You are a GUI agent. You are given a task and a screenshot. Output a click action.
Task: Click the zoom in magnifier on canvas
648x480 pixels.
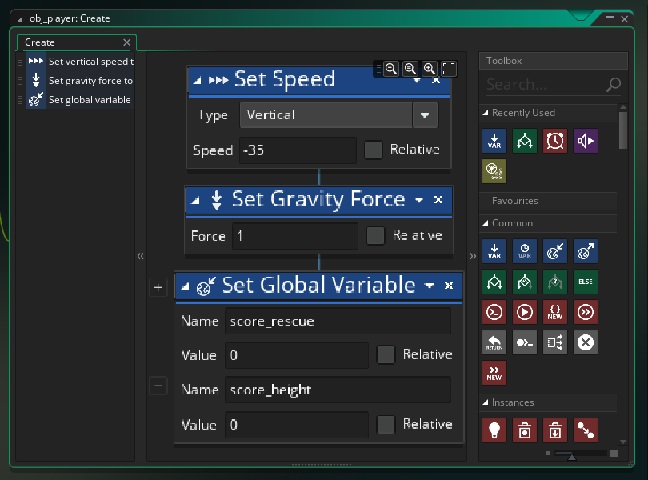pyautogui.click(x=429, y=68)
